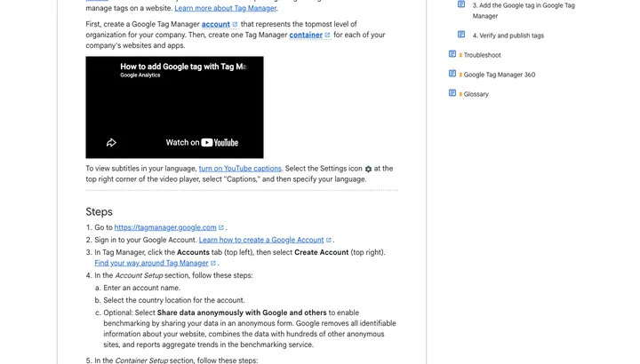Open the 'Glossary' sidebar section

point(476,94)
